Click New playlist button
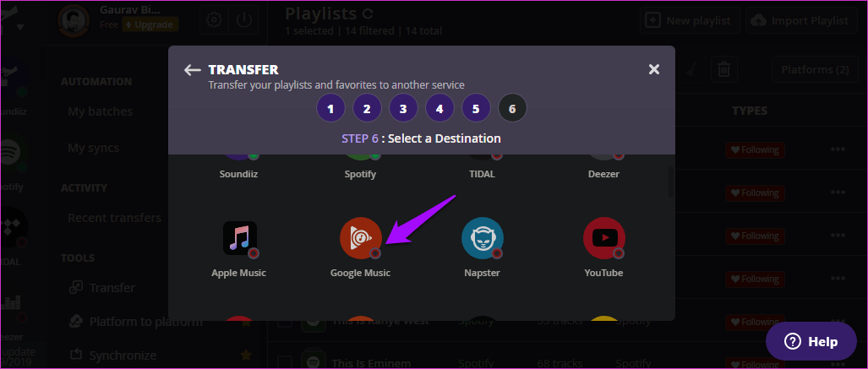This screenshot has height=369, width=868. pos(689,21)
